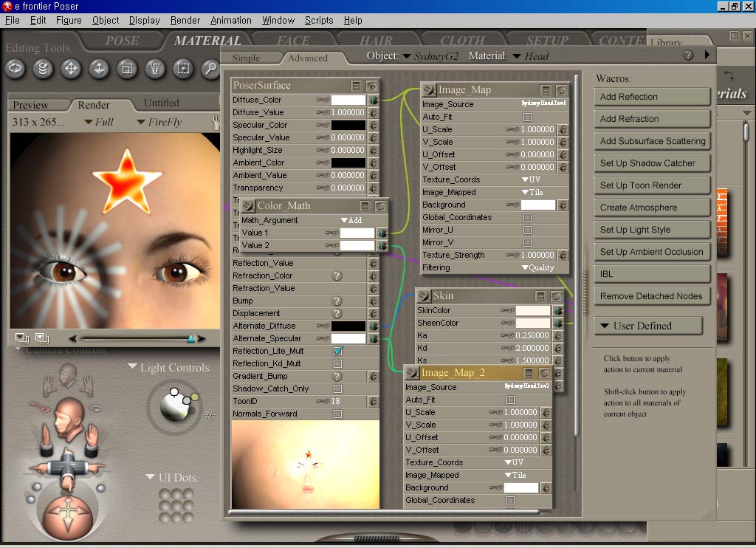Open the Render menu
Viewport: 756px width, 548px height.
[x=185, y=20]
